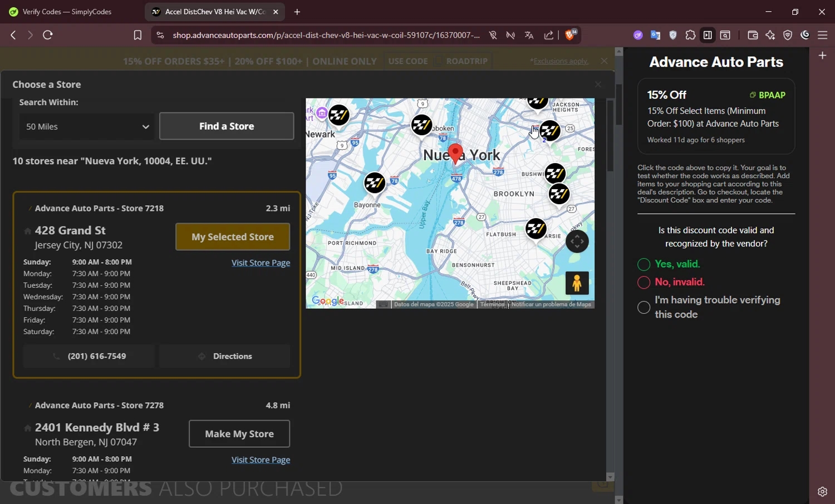The image size is (835, 504).
Task: Choose 'I'm having trouble verifying' option
Action: click(644, 307)
